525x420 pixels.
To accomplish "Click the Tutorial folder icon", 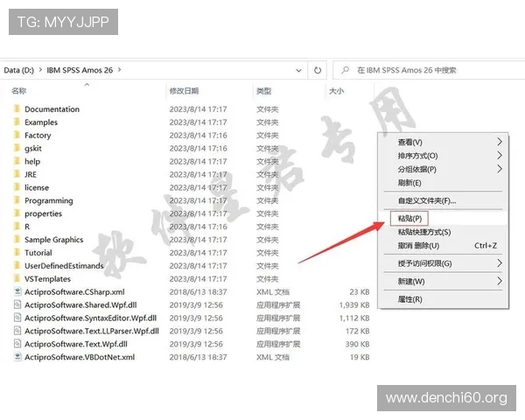I will pyautogui.click(x=17, y=253).
